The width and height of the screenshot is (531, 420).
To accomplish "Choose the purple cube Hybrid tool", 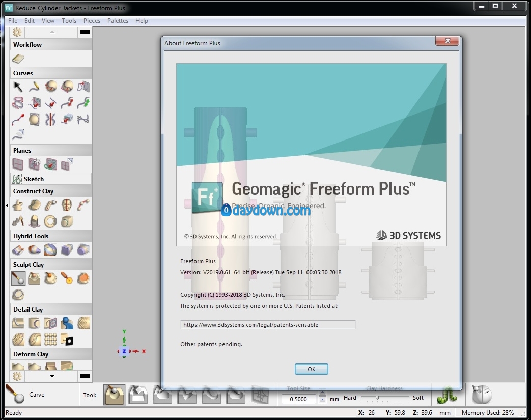I will tap(67, 250).
